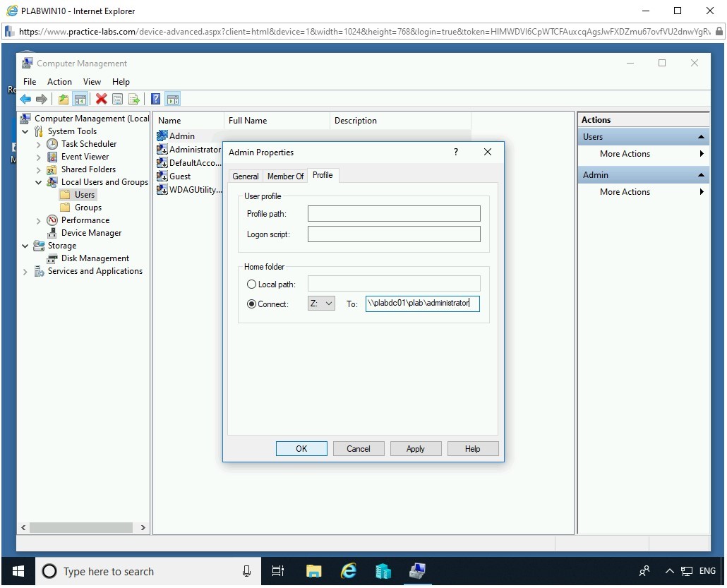Click Cancel in Admin Properties
The height and width of the screenshot is (588, 727).
(359, 448)
